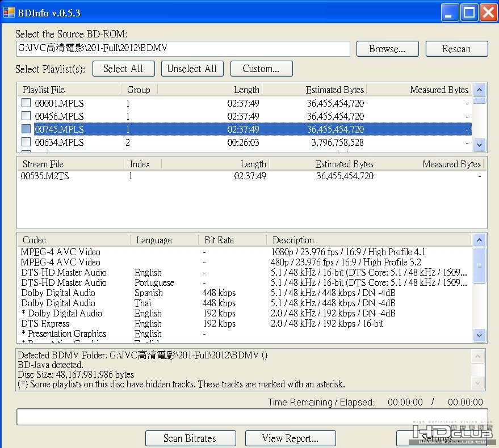Sort playlists by the Estimated Bytes column header

pos(314,90)
